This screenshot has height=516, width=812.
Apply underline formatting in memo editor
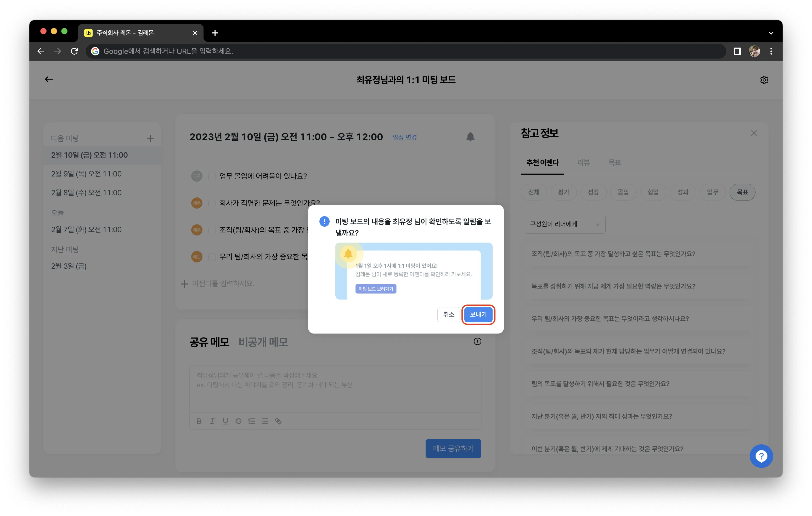(225, 421)
